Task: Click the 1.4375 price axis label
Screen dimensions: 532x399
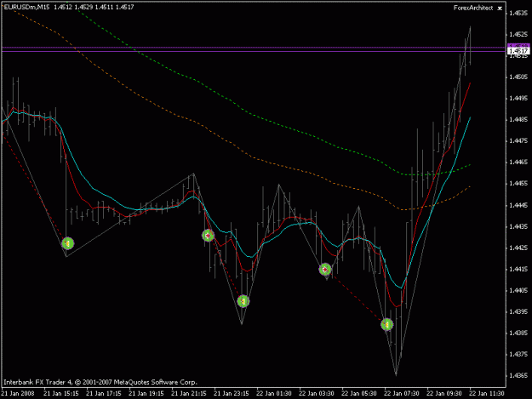Action: tap(518, 354)
